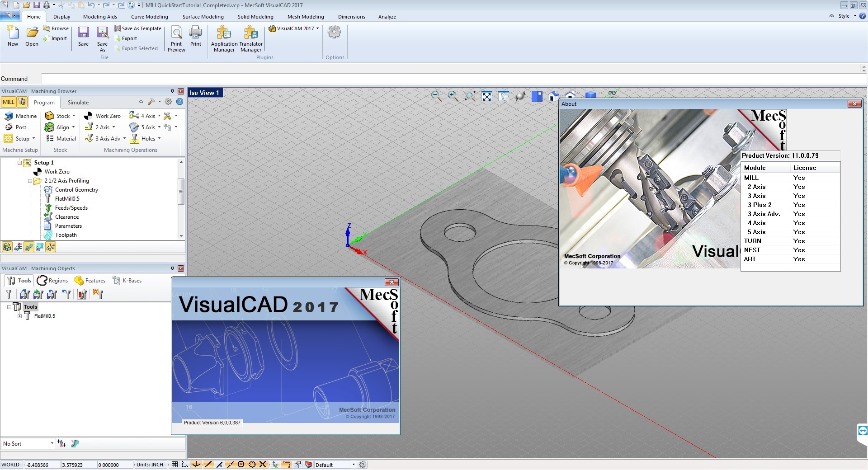Image resolution: width=868 pixels, height=470 pixels.
Task: Toggle midpoint snap in status bar
Action: [230, 465]
